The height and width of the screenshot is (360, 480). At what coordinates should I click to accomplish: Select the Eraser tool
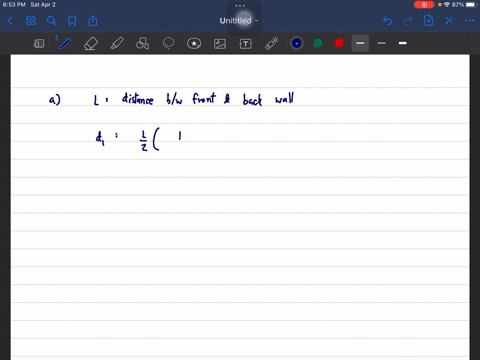click(x=91, y=44)
